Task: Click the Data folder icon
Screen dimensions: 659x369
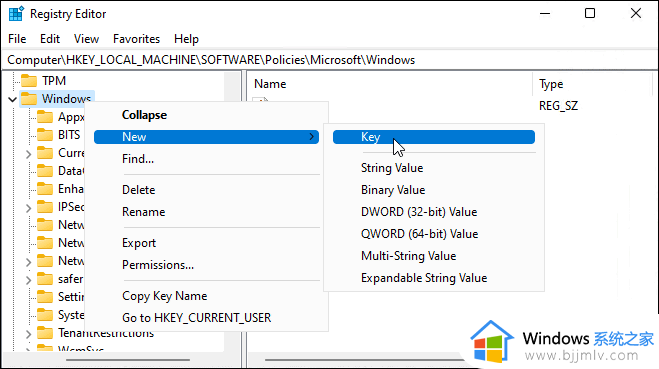Action: [x=45, y=171]
